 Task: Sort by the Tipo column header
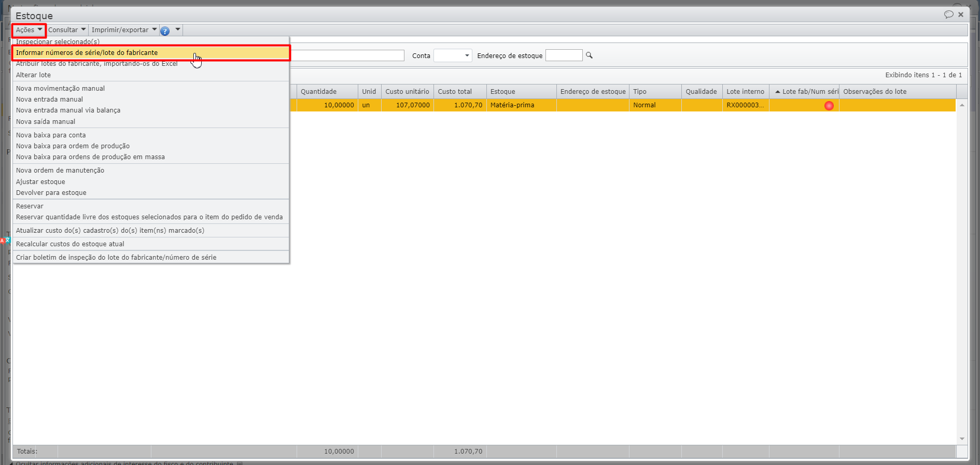pos(655,92)
